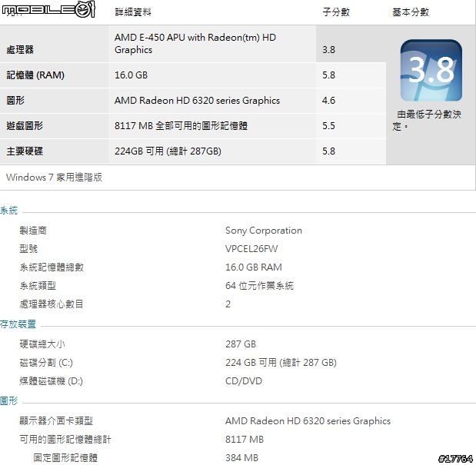Click the 處理器 row label
476x465 pixels.
(x=20, y=49)
